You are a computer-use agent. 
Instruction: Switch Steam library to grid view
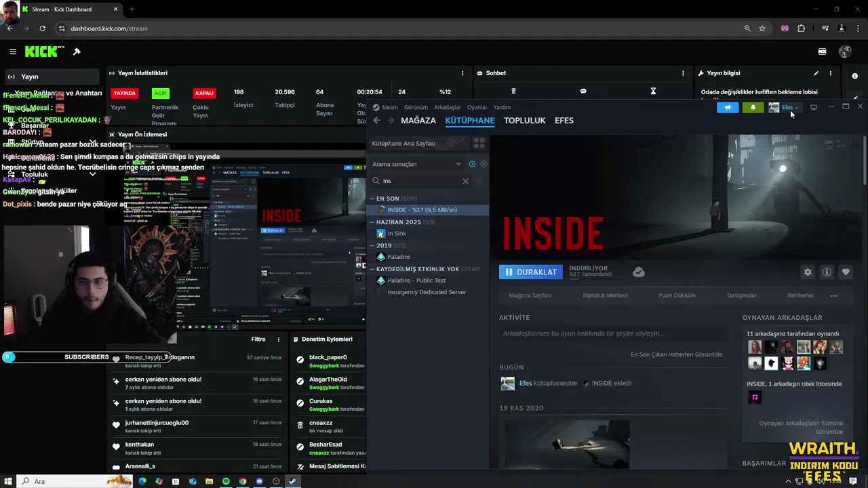point(479,143)
